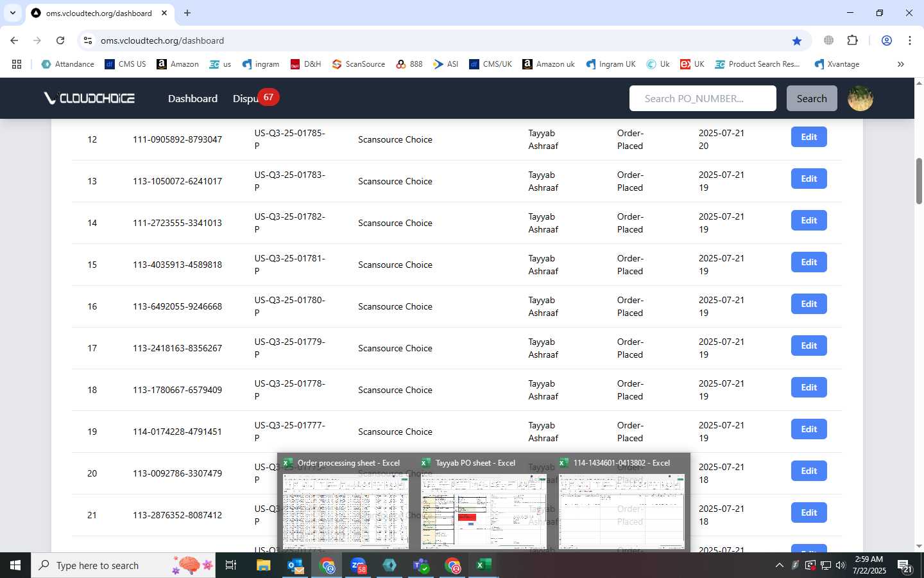Edit order 111-0905892-8793047
Screen dimensions: 924x578
(x=809, y=137)
